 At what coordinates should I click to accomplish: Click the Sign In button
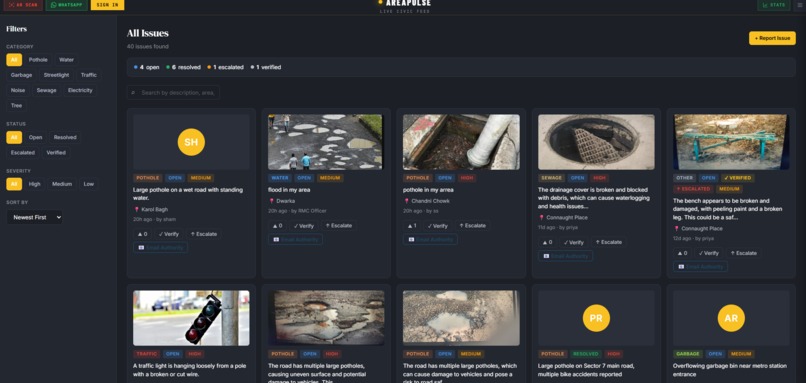(x=107, y=5)
